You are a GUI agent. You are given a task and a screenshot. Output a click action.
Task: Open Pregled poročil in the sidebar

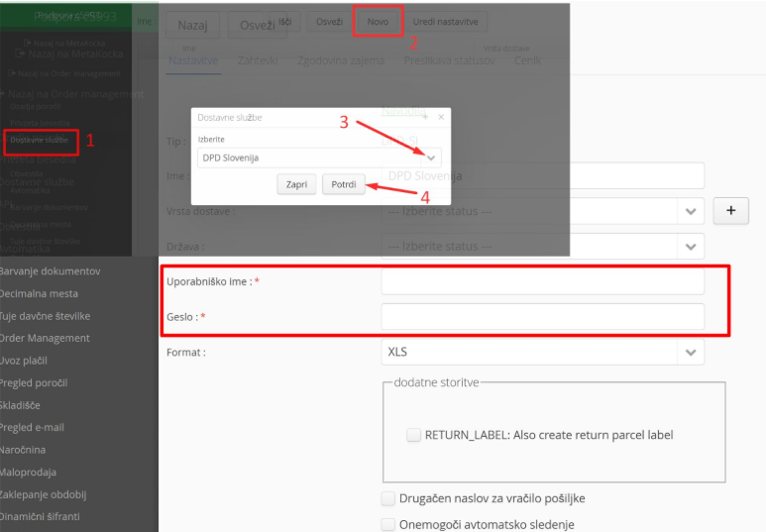[34, 383]
